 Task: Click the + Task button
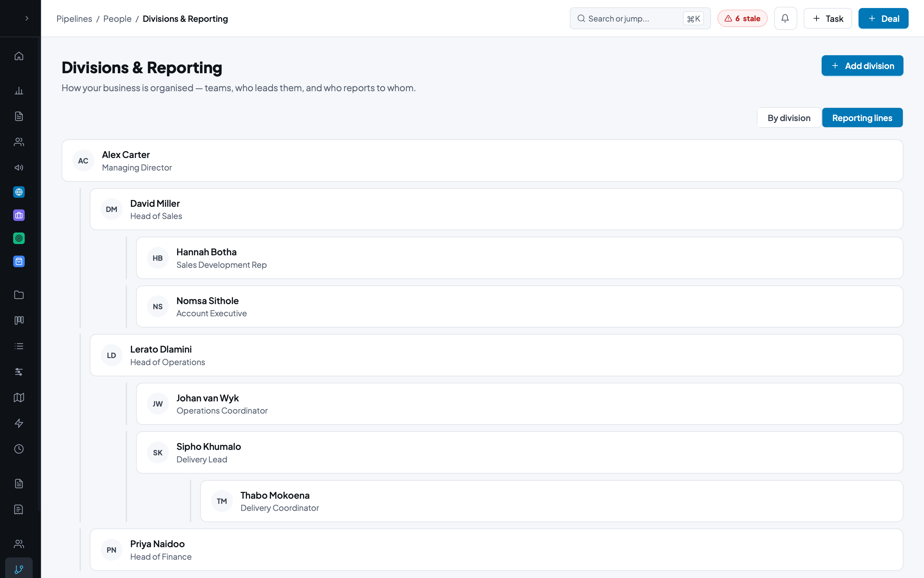pyautogui.click(x=827, y=18)
